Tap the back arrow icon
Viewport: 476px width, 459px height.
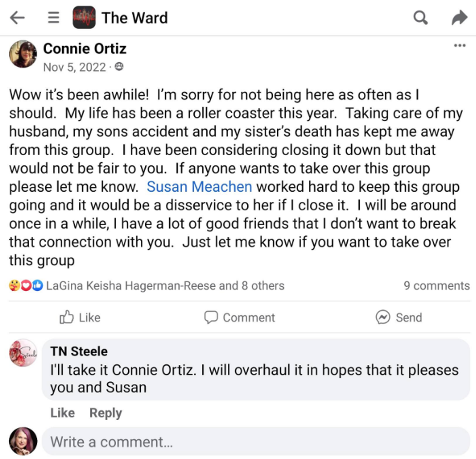(17, 18)
